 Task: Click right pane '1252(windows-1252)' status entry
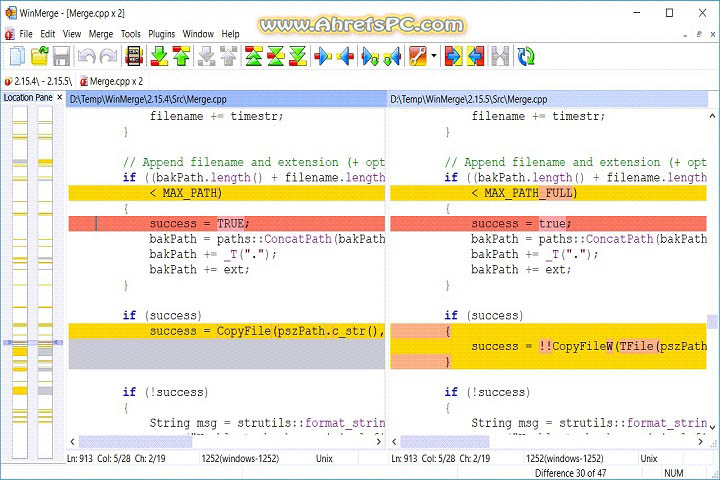coord(565,458)
